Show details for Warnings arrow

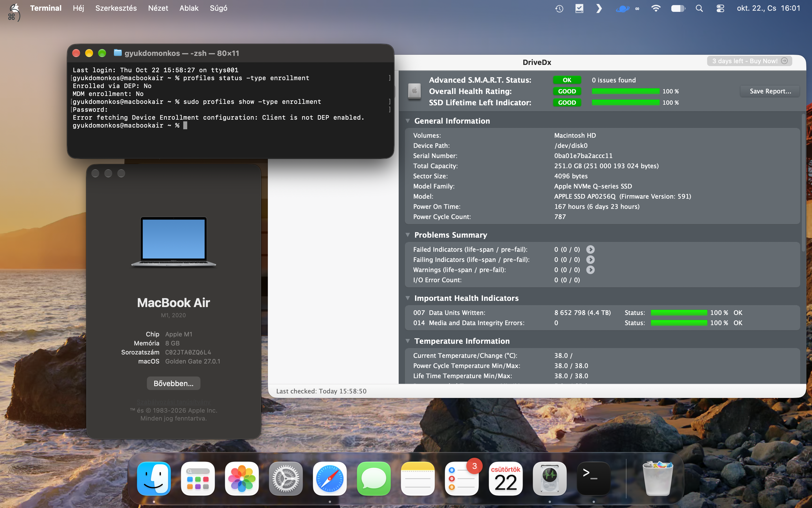pyautogui.click(x=590, y=270)
